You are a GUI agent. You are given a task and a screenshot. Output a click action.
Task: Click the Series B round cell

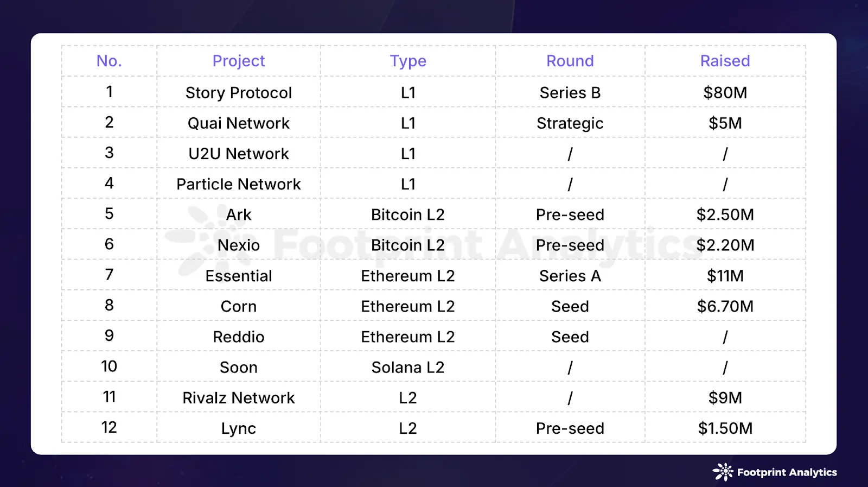570,93
